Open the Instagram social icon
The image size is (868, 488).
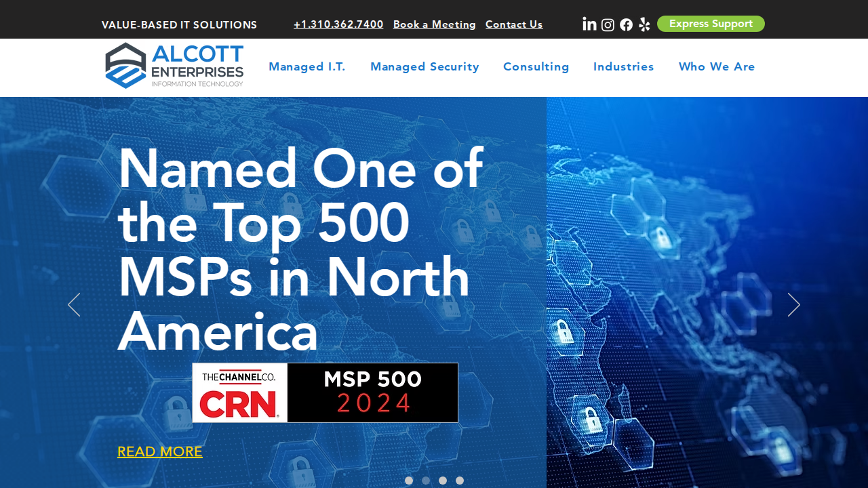(608, 25)
